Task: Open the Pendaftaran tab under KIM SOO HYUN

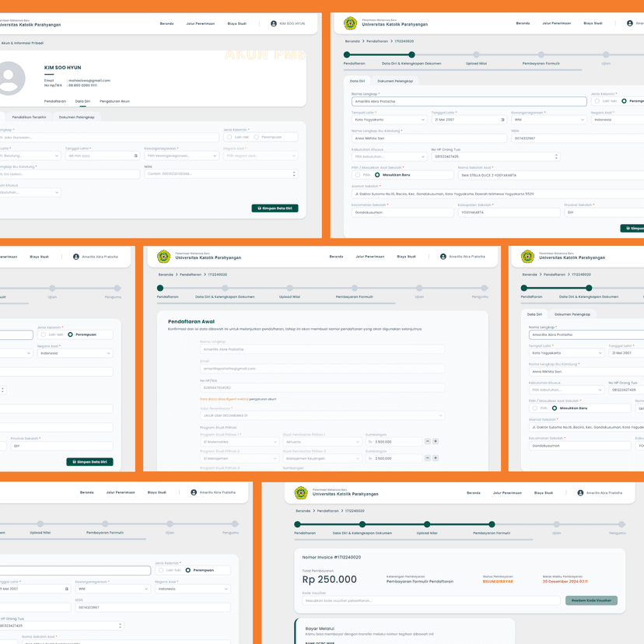Action: [x=55, y=101]
